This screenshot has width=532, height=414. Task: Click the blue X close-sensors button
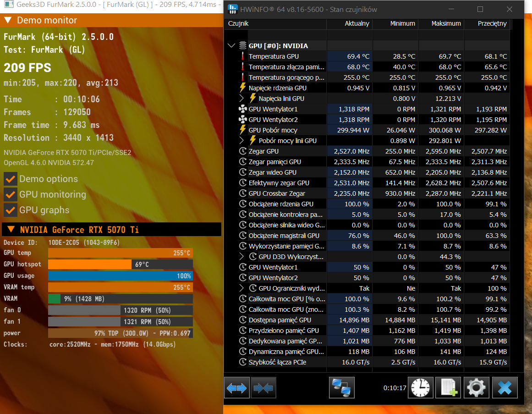click(505, 387)
